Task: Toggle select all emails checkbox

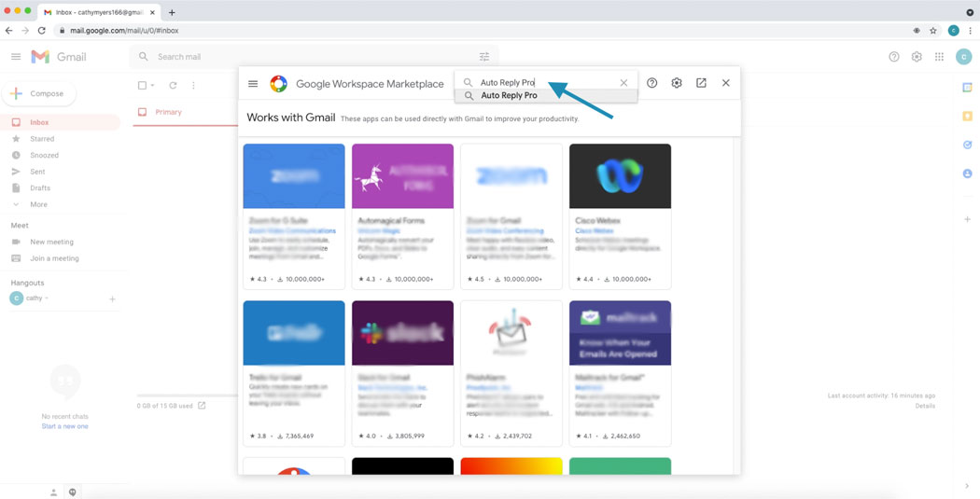Action: click(x=142, y=86)
